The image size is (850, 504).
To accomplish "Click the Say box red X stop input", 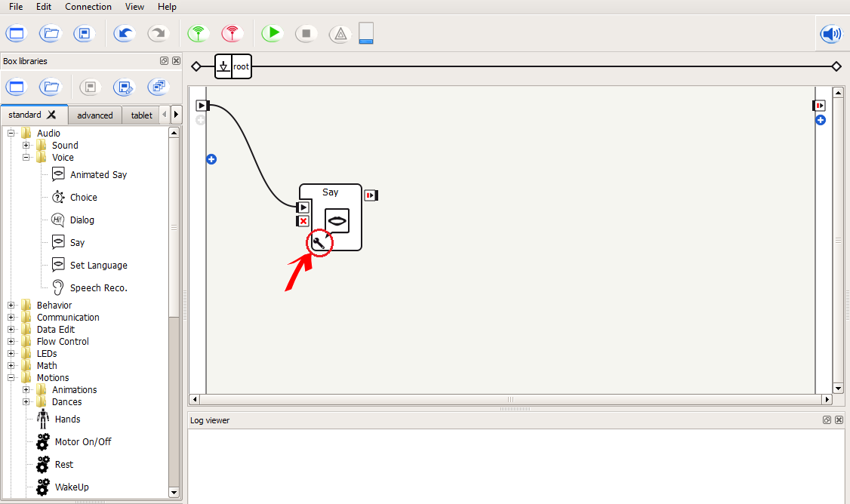I will (x=303, y=221).
